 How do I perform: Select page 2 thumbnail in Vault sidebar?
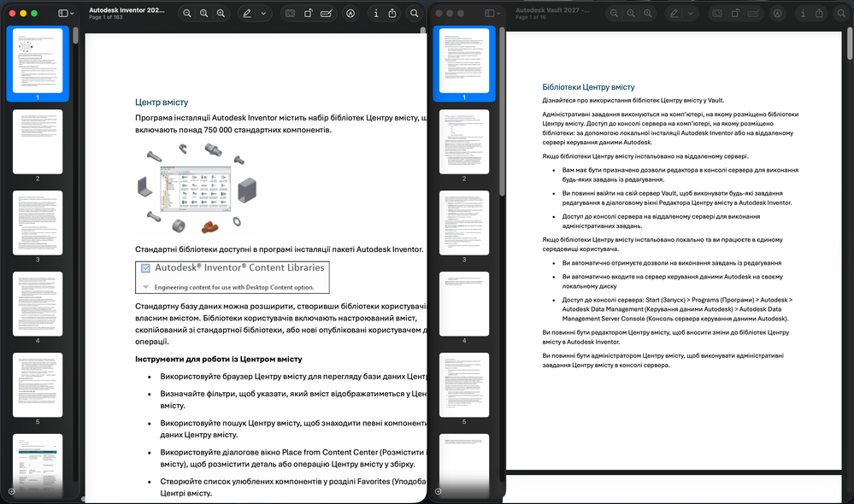464,142
